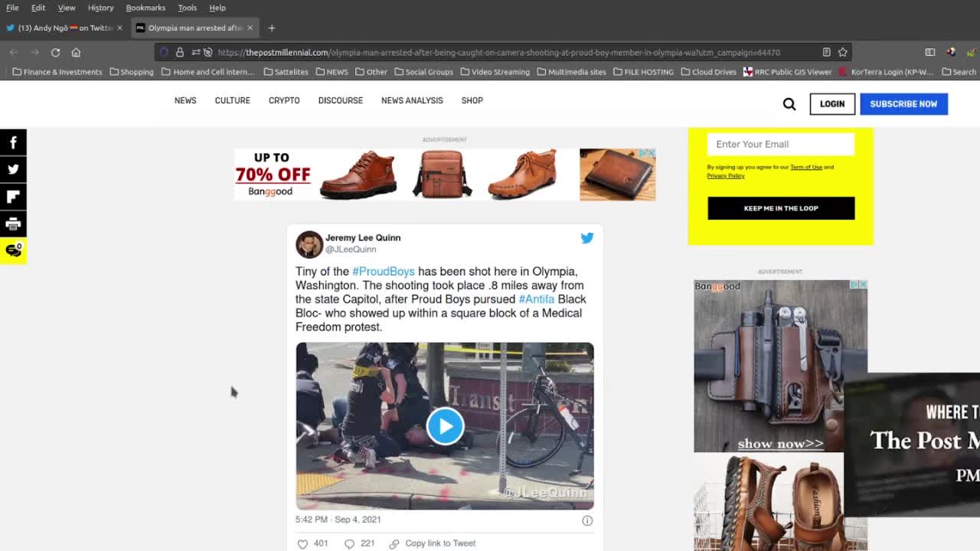Go to browser home page icon

pos(76,52)
